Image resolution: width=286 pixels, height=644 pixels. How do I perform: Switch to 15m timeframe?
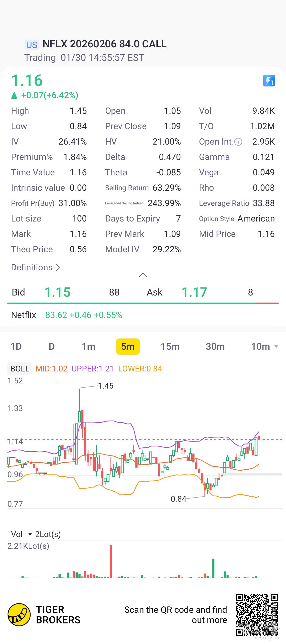(x=170, y=347)
